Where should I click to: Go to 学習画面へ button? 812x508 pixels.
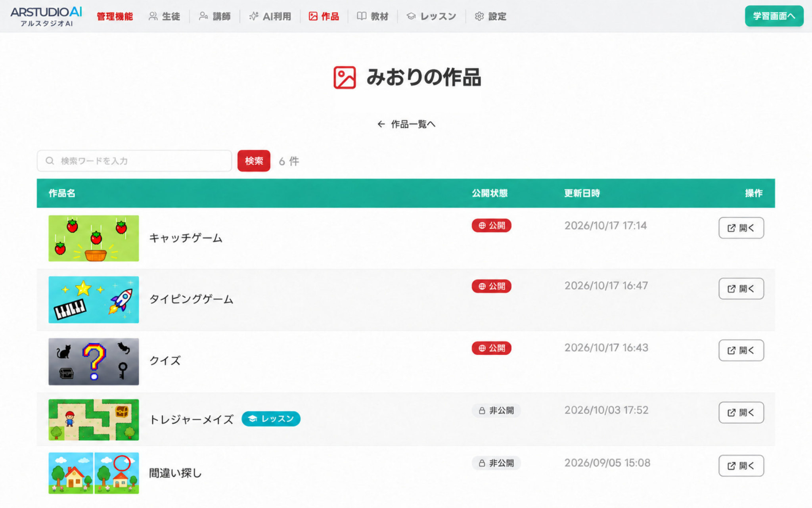pos(774,16)
